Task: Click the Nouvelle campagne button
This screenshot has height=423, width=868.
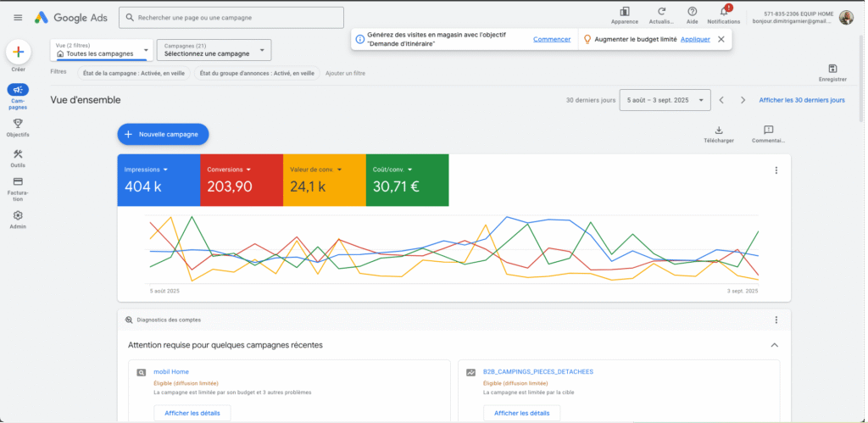Action: [x=163, y=134]
